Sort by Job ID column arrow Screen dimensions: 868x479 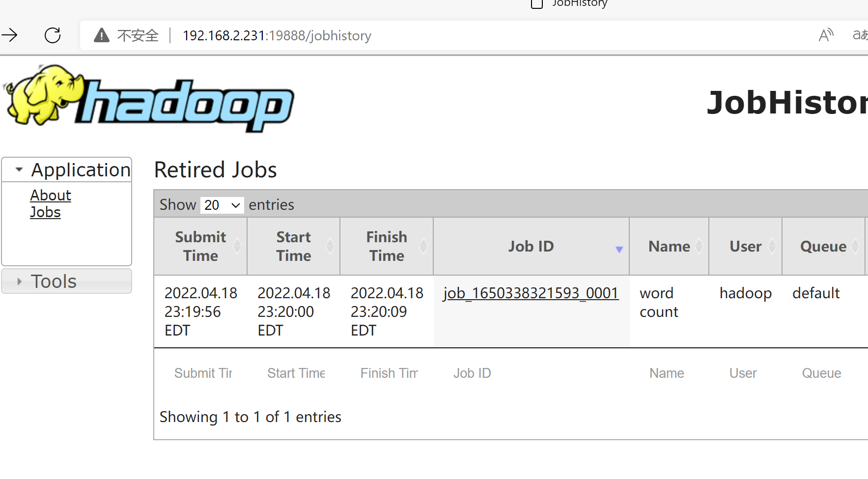click(619, 250)
